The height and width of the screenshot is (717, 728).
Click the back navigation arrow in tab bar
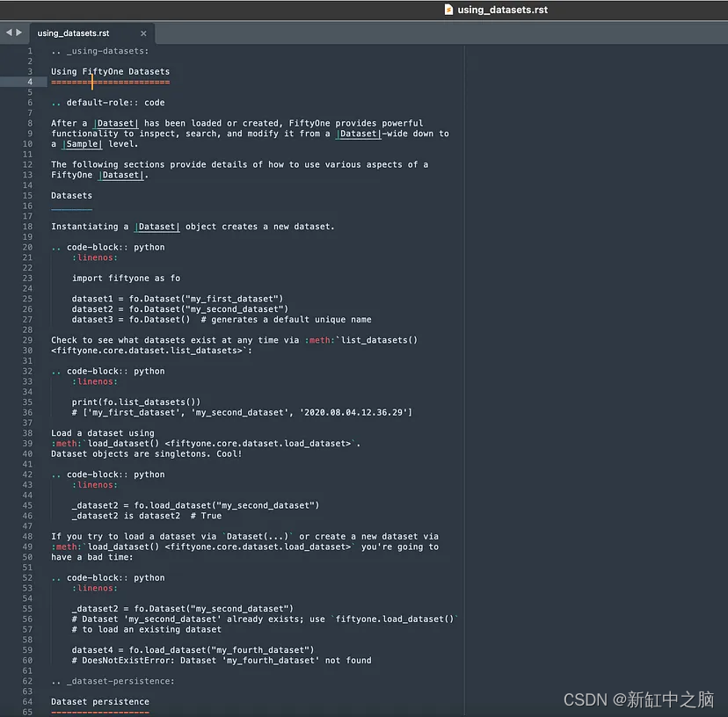click(9, 33)
